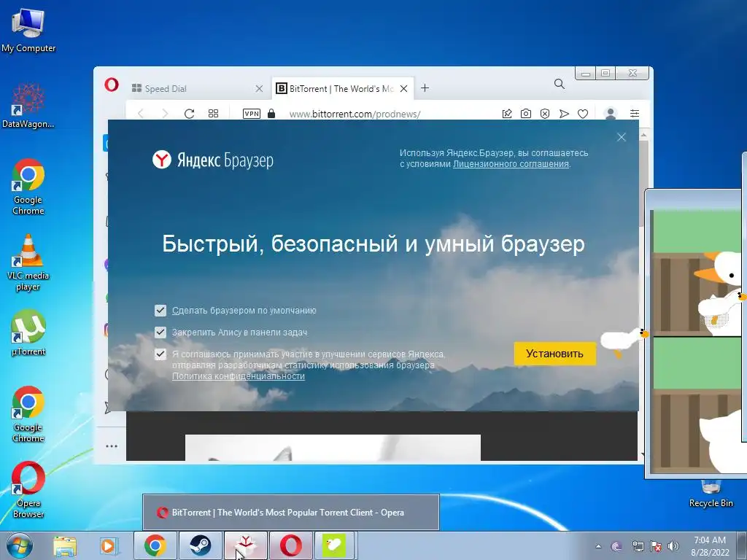Open Speed Dial grid icon in toolbar
Screen dimensions: 747x560
pyautogui.click(x=214, y=114)
